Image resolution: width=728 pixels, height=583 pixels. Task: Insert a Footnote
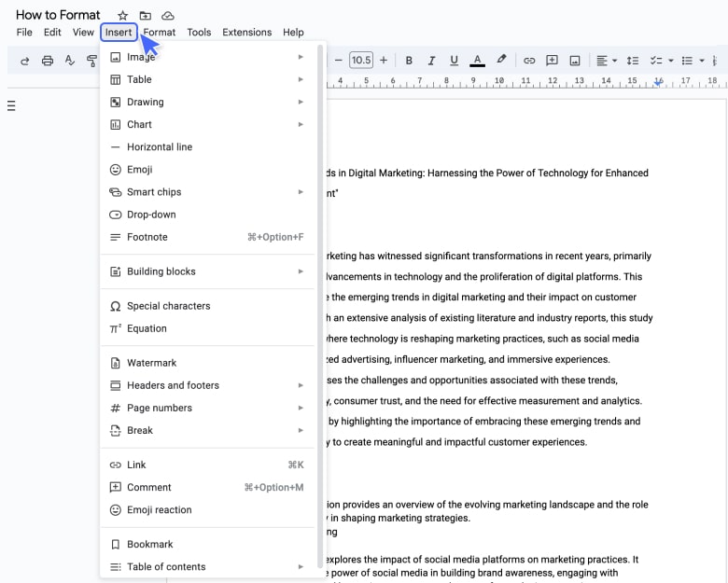(207, 237)
